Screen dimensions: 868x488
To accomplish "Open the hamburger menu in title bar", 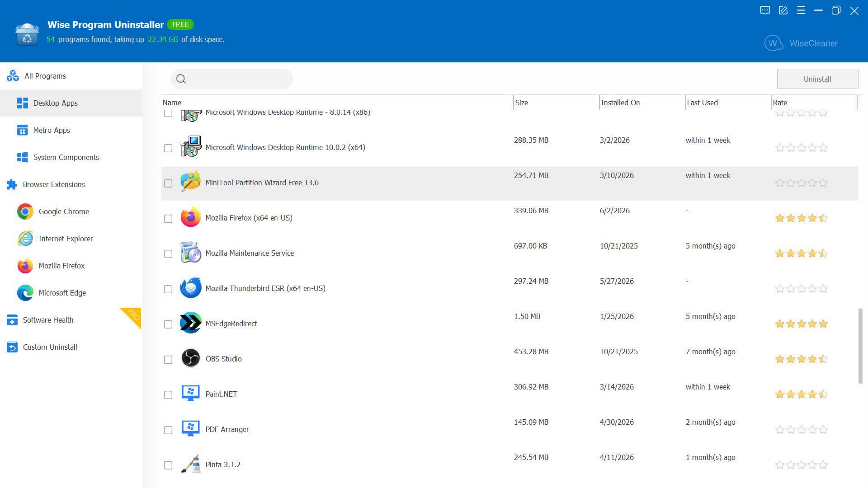I will [x=801, y=10].
